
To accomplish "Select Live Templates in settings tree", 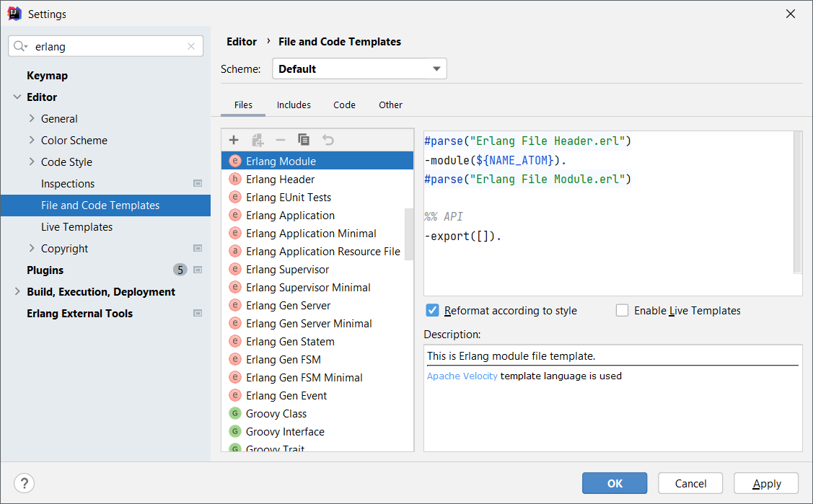I will tap(76, 227).
